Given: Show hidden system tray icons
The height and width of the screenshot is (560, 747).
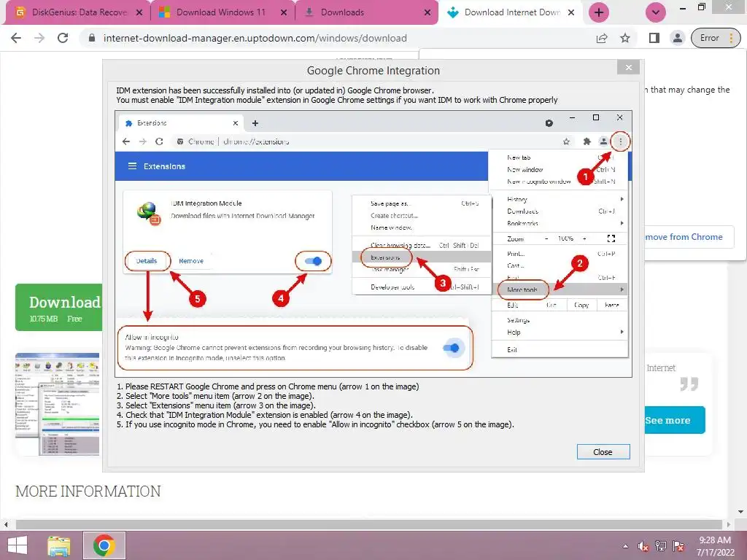Looking at the screenshot, I should pyautogui.click(x=625, y=546).
